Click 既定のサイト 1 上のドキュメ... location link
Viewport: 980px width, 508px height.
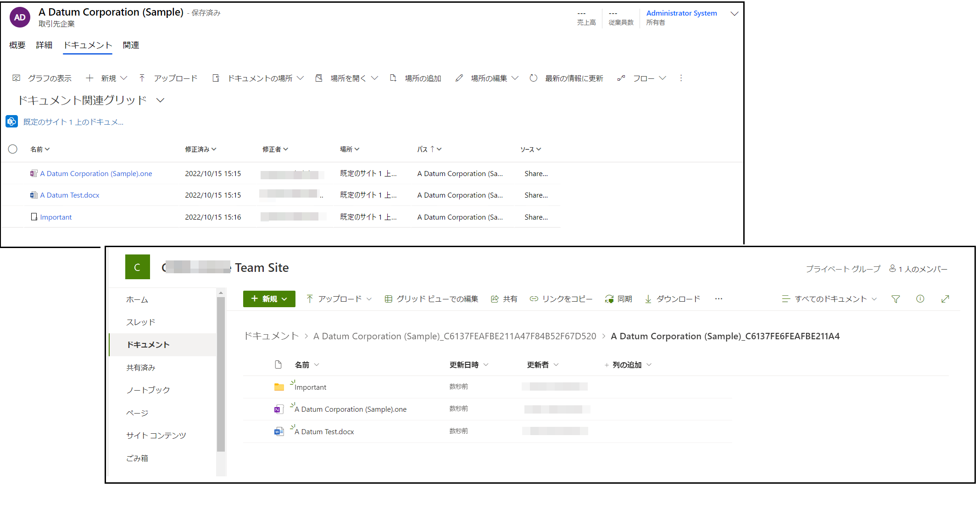[73, 121]
